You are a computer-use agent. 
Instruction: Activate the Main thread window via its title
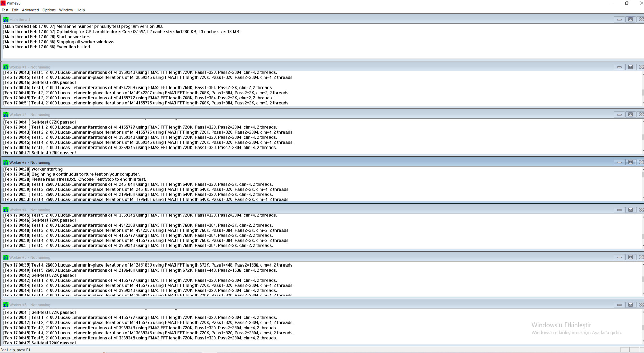pyautogui.click(x=19, y=20)
